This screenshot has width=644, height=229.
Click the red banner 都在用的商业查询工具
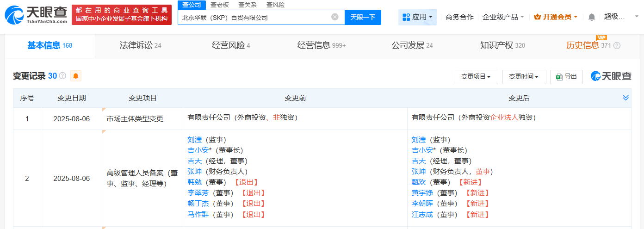point(122,15)
